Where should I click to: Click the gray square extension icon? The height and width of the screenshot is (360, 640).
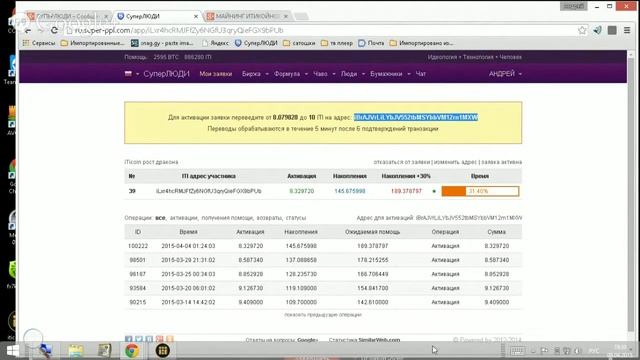pyautogui.click(x=612, y=30)
